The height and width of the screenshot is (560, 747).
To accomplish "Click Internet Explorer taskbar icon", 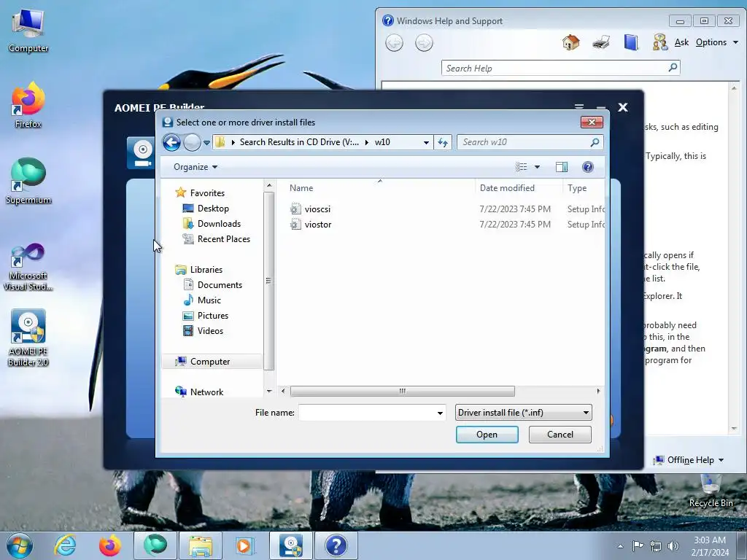I will [x=65, y=545].
